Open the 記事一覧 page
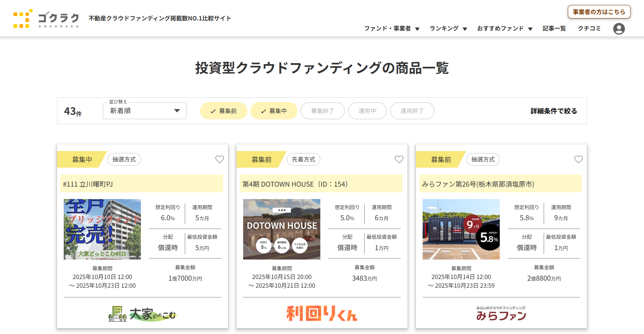Viewport: 644px width, 334px height. (x=554, y=29)
